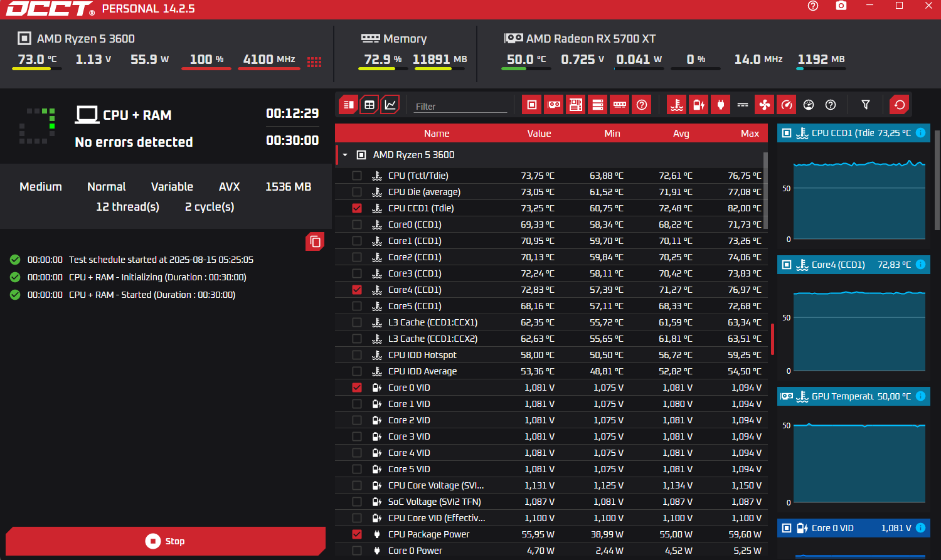Screen dimensions: 941x560
Task: Toggle the other-readings question mark filter icon
Action: [831, 105]
